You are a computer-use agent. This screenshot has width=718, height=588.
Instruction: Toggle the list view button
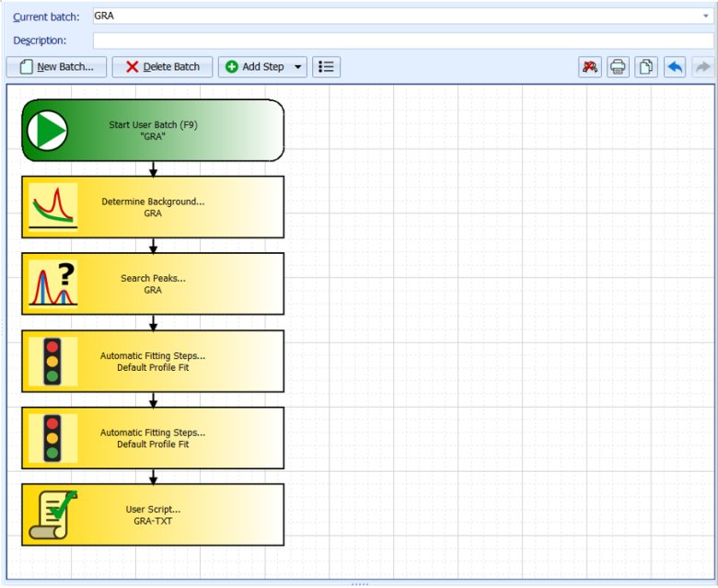[x=326, y=67]
